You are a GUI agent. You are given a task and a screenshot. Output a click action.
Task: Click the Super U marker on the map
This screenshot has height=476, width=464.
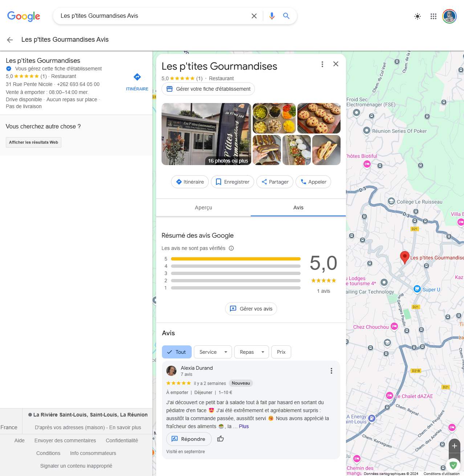tap(417, 289)
